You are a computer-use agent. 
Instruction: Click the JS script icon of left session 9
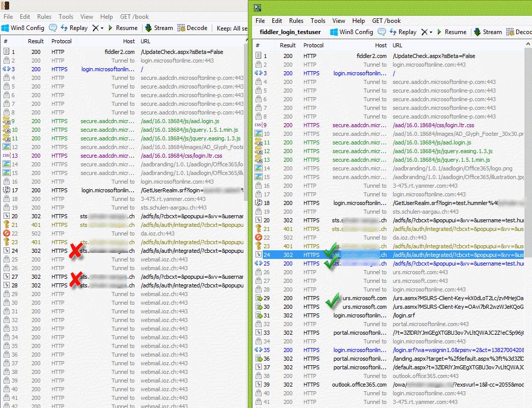7,121
